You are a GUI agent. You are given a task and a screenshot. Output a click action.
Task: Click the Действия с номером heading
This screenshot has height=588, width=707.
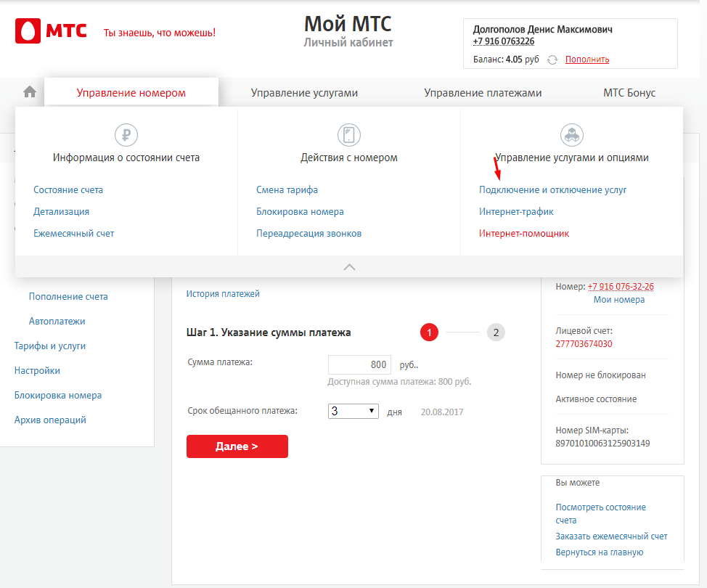tap(349, 158)
